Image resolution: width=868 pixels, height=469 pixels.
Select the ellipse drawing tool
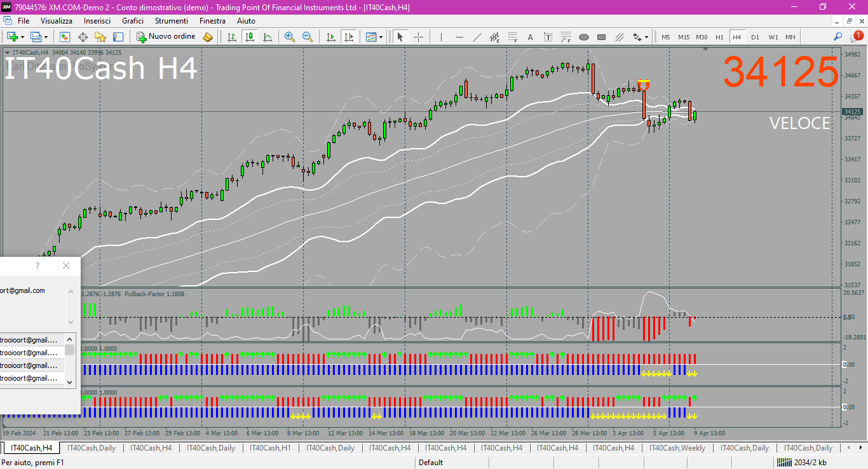584,37
